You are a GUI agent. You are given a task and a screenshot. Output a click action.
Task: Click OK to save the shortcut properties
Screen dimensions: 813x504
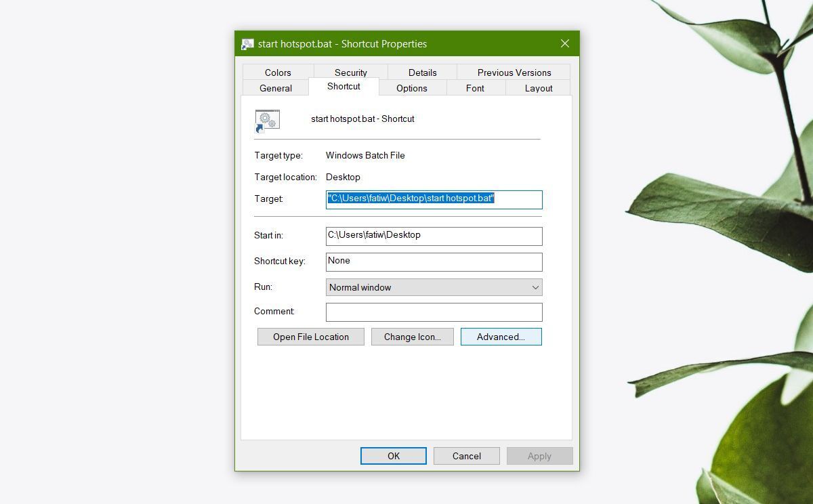(x=393, y=456)
